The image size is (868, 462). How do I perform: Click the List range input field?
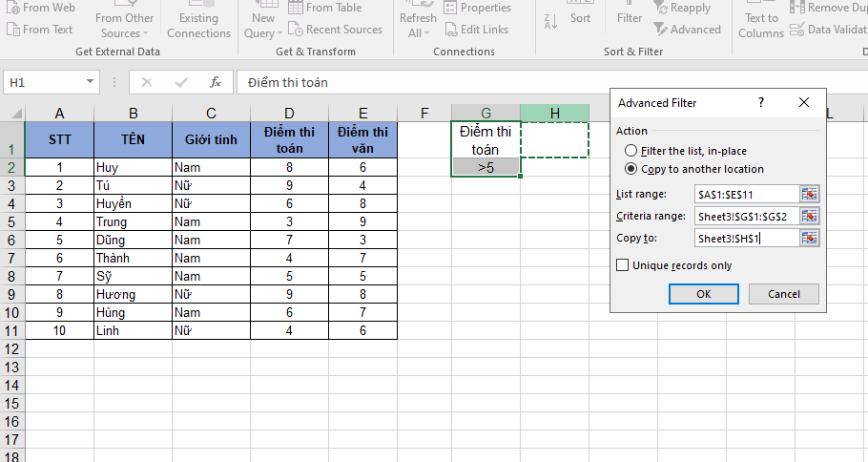click(x=746, y=195)
